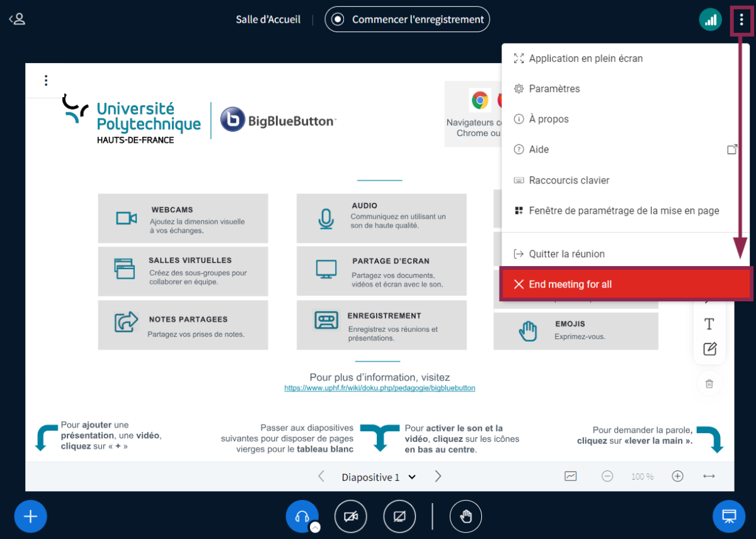Viewport: 756px width, 539px height.
Task: Raise hand using the hand icon
Action: point(466,517)
